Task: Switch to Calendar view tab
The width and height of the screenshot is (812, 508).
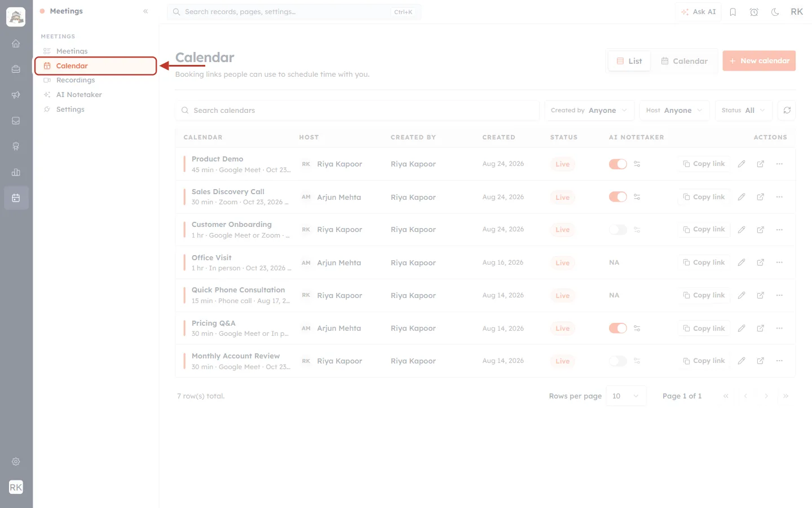Action: 684,61
